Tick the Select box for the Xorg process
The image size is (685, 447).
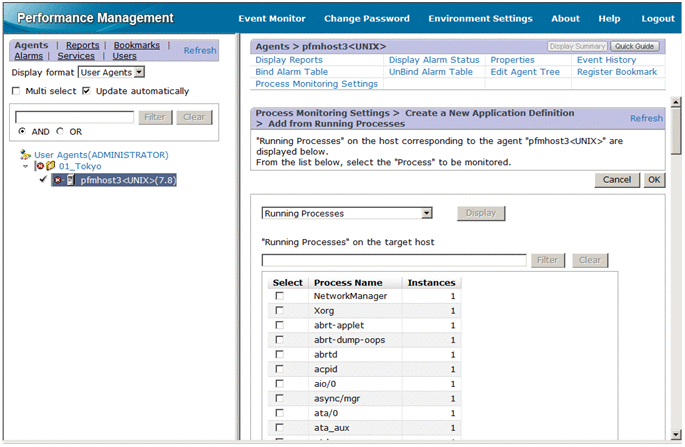[x=280, y=311]
